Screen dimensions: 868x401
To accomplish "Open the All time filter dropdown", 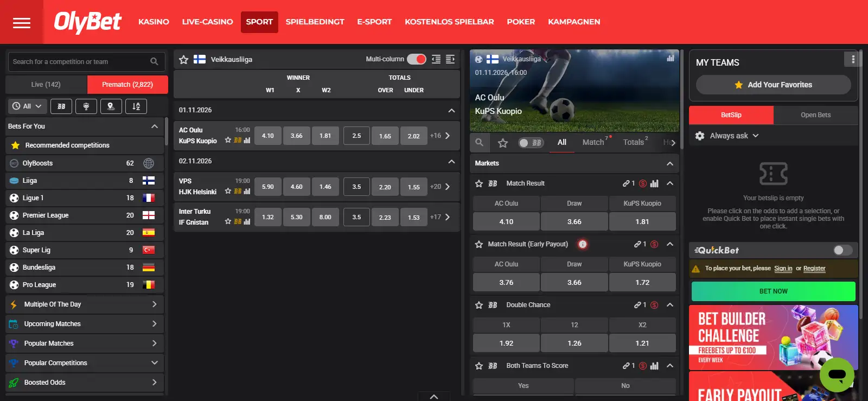I will 27,106.
